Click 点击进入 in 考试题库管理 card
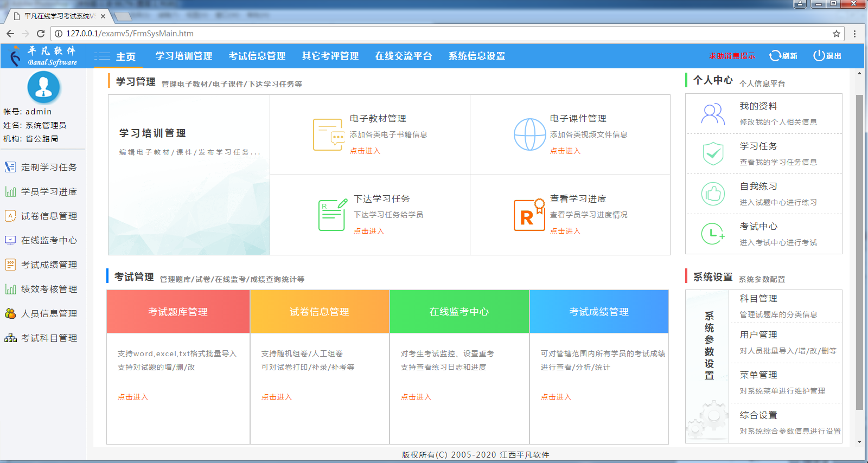Screen dimensions: 868x463 tap(133, 397)
